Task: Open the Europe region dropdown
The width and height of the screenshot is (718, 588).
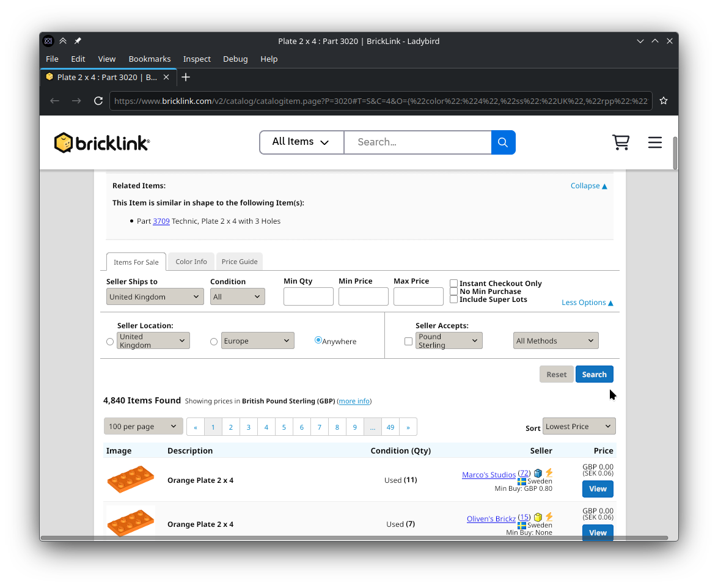Action: pyautogui.click(x=257, y=340)
